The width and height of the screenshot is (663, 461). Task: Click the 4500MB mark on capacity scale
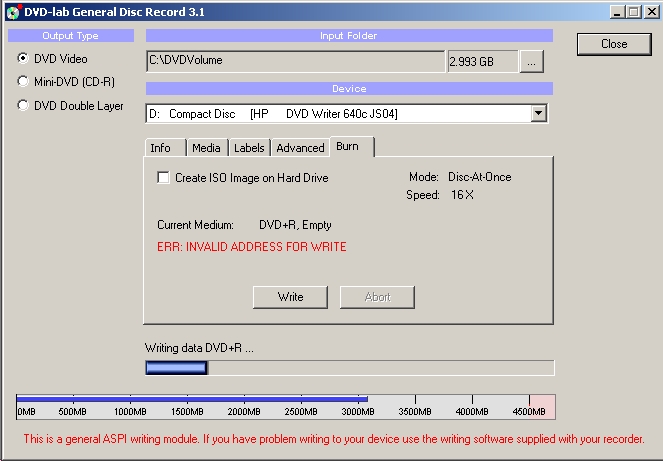(x=529, y=411)
